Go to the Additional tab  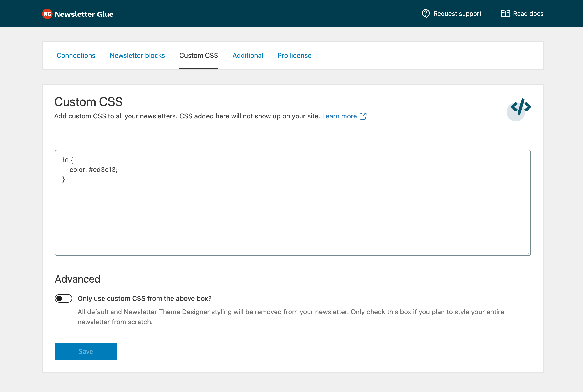(x=248, y=55)
